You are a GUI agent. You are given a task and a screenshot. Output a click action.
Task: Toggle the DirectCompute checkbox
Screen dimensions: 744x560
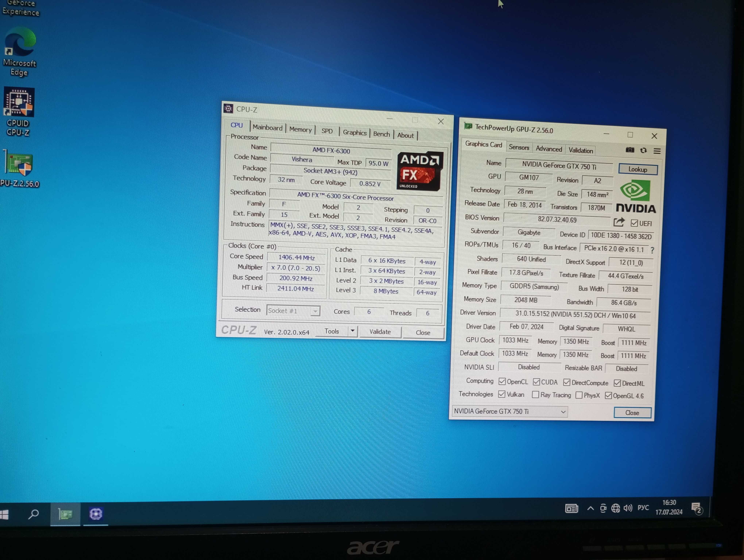coord(567,382)
